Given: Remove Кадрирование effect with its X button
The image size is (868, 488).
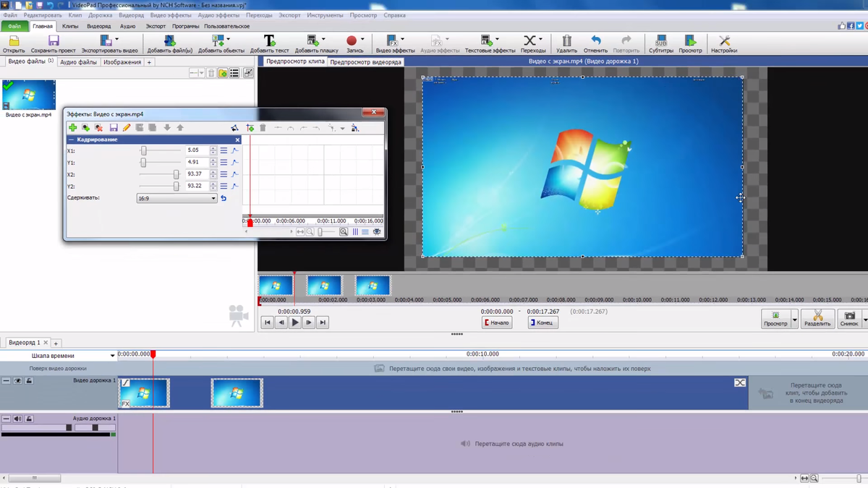Looking at the screenshot, I should click(237, 140).
